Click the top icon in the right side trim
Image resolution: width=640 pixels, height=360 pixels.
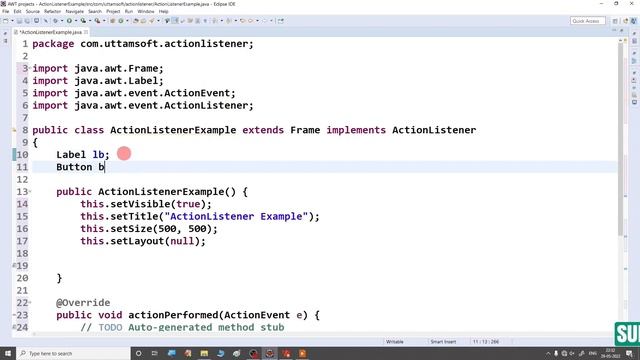634,33
